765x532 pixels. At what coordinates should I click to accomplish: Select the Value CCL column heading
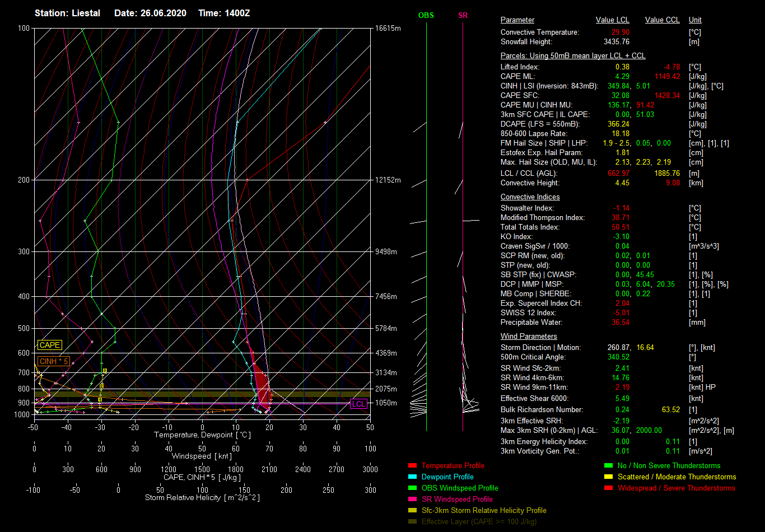pos(662,20)
